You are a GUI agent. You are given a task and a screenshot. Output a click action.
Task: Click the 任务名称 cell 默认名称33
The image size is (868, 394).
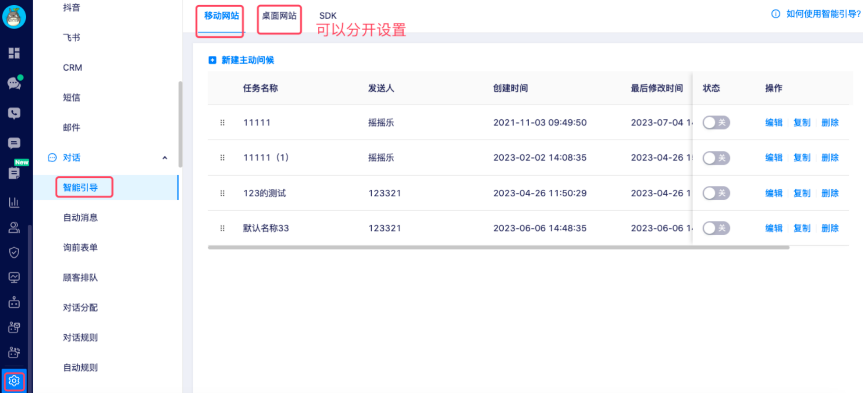266,228
